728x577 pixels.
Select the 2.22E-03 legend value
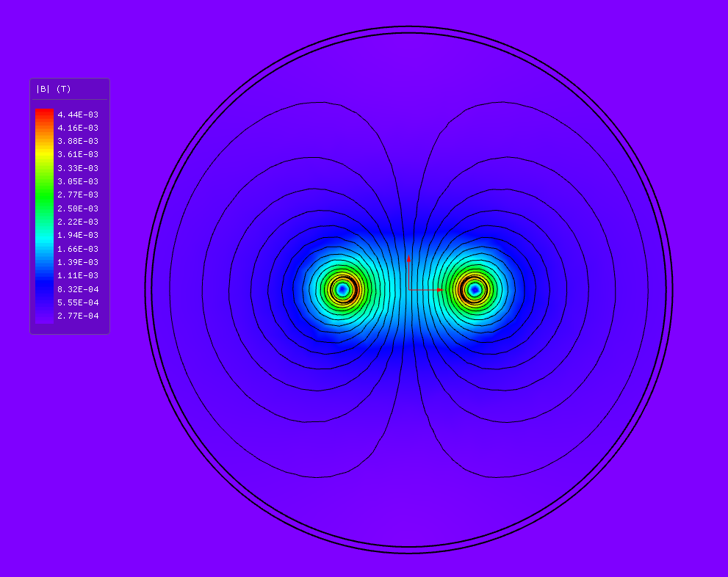(78, 222)
